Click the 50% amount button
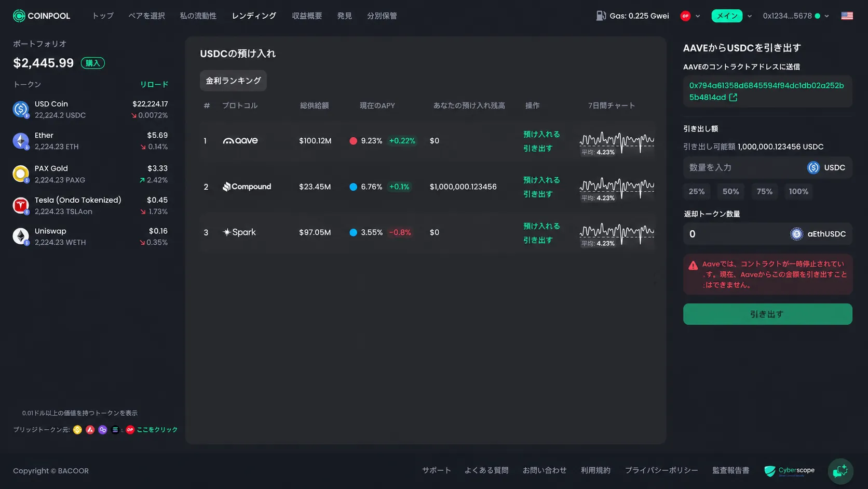 pos(730,191)
